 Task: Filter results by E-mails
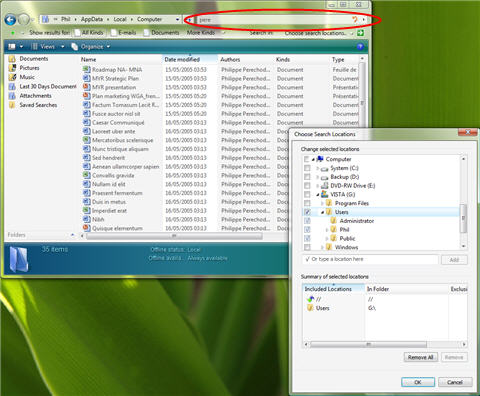click(124, 33)
